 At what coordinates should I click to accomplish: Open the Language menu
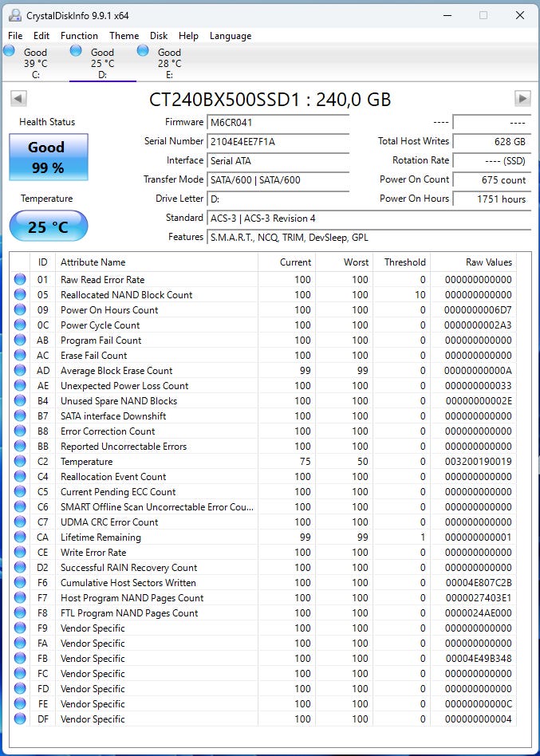tap(231, 36)
